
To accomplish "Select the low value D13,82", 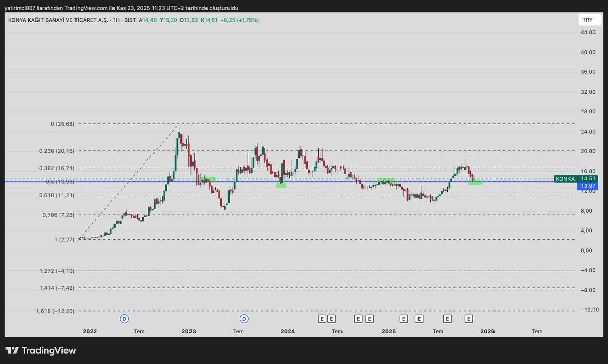I will pyautogui.click(x=189, y=20).
